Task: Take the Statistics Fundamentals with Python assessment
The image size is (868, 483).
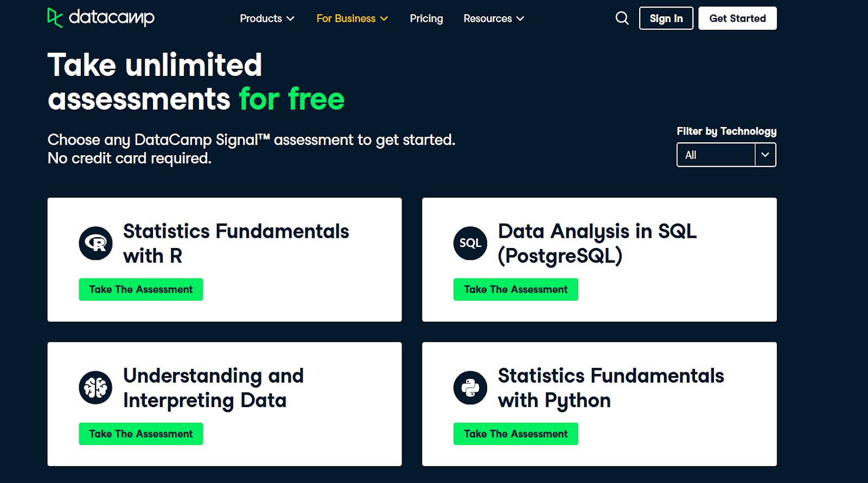Action: [516, 434]
